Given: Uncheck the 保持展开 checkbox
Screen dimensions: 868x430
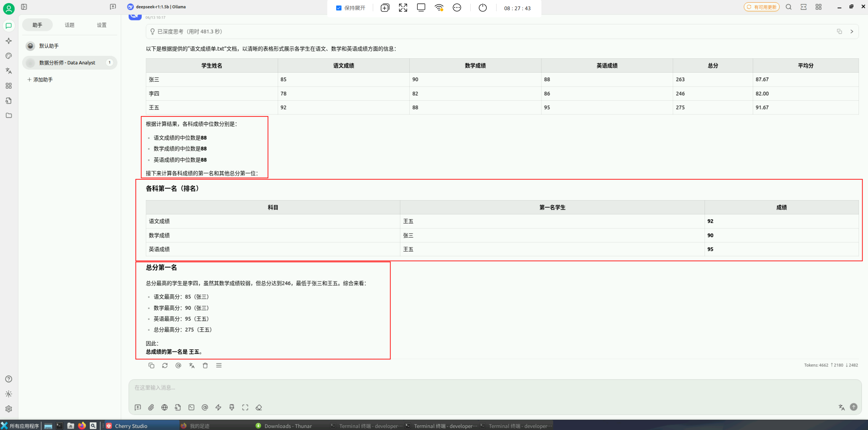Looking at the screenshot, I should [x=338, y=8].
